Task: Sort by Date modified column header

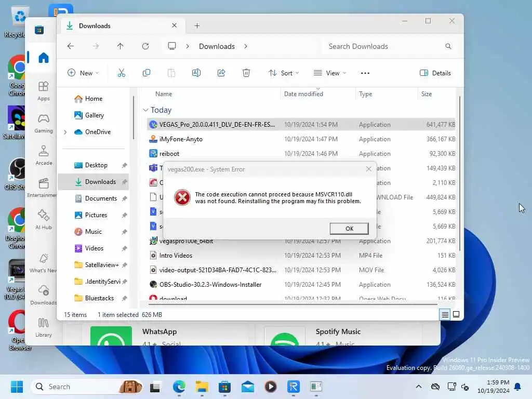Action: [x=303, y=94]
